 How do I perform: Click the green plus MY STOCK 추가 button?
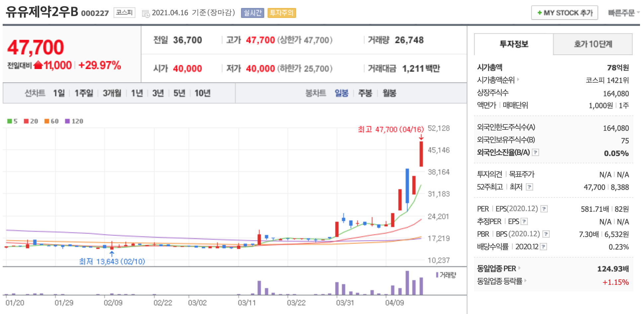564,13
